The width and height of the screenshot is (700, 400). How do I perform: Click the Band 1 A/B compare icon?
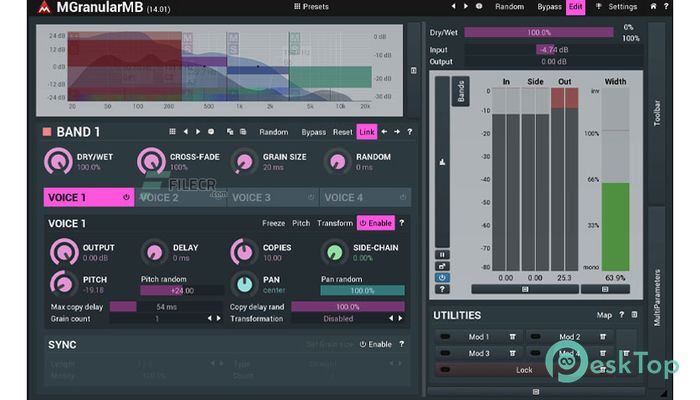(211, 132)
